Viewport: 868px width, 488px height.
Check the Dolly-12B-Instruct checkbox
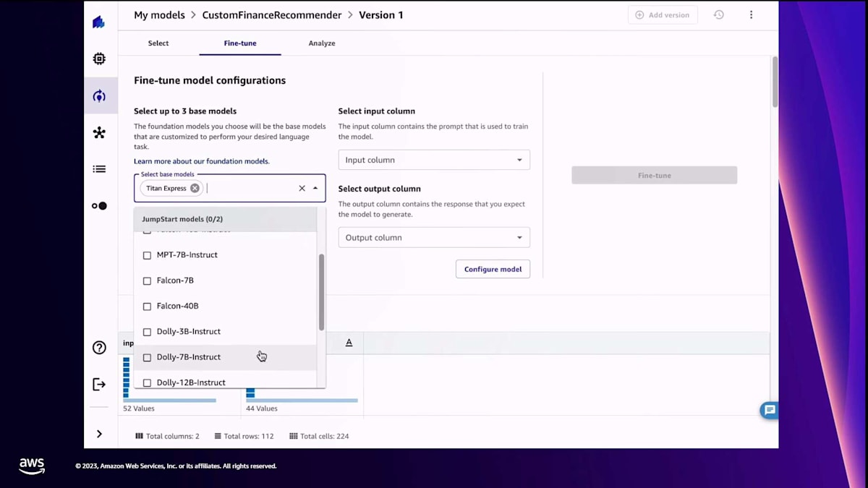(x=147, y=382)
